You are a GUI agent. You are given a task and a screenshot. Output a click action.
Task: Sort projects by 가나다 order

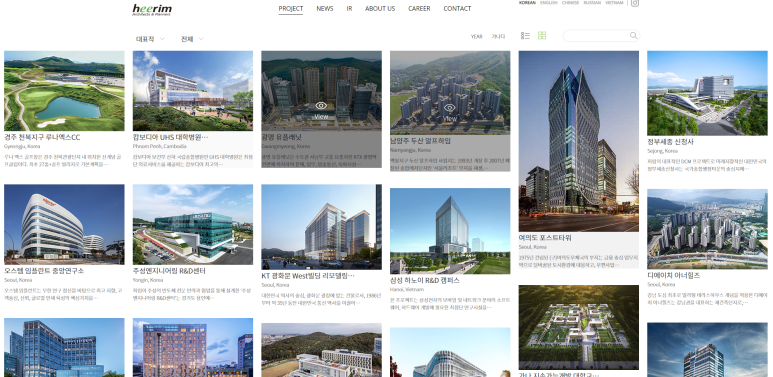point(498,36)
